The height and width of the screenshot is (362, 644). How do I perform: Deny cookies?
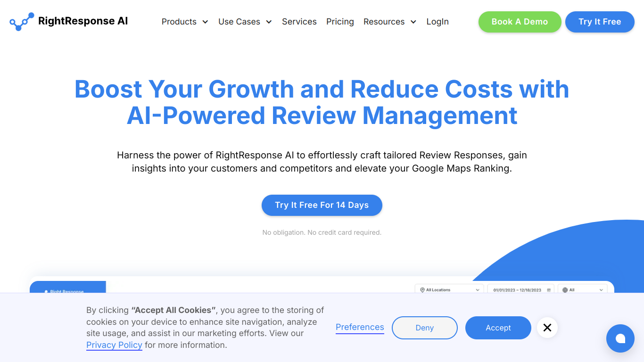point(425,328)
